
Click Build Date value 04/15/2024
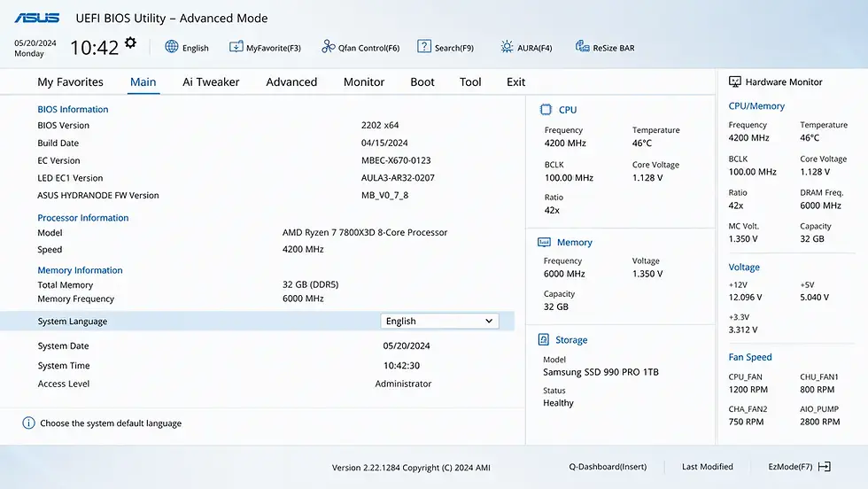click(384, 143)
